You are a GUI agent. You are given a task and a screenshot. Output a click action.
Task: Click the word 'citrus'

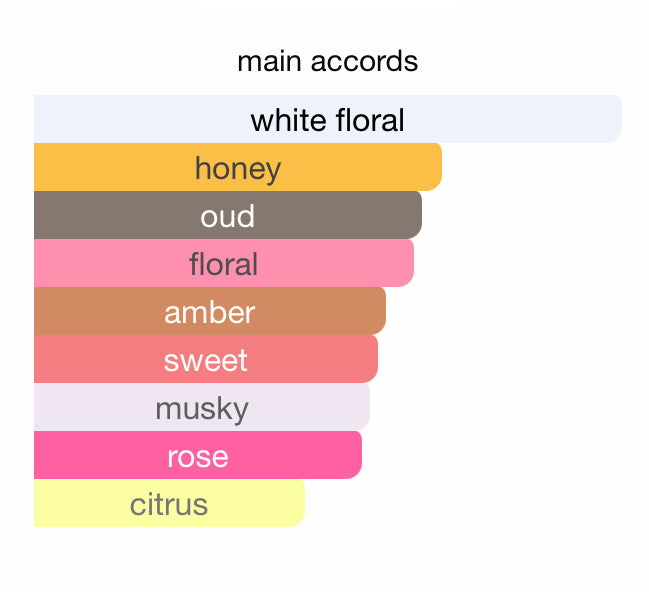(x=169, y=504)
